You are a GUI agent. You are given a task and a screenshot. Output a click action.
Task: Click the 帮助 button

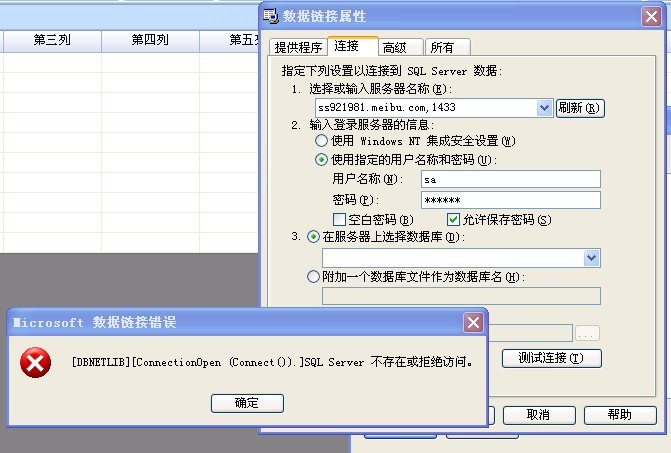[620, 415]
